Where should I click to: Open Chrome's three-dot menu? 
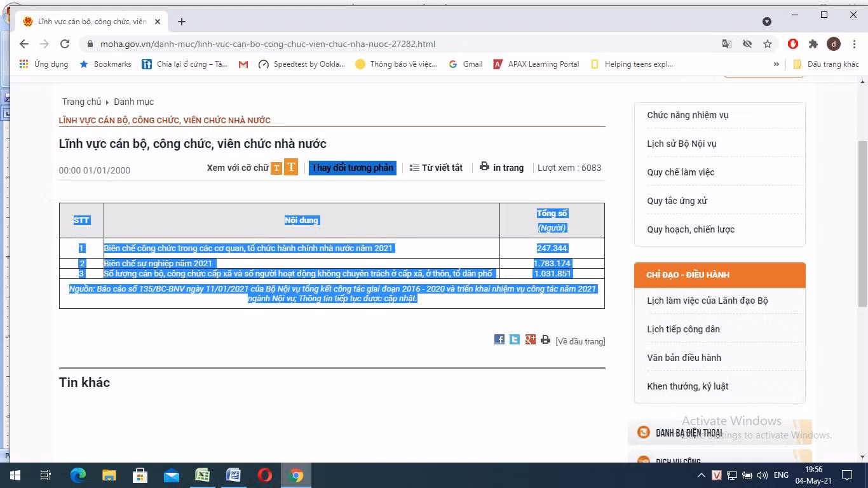pyautogui.click(x=853, y=44)
